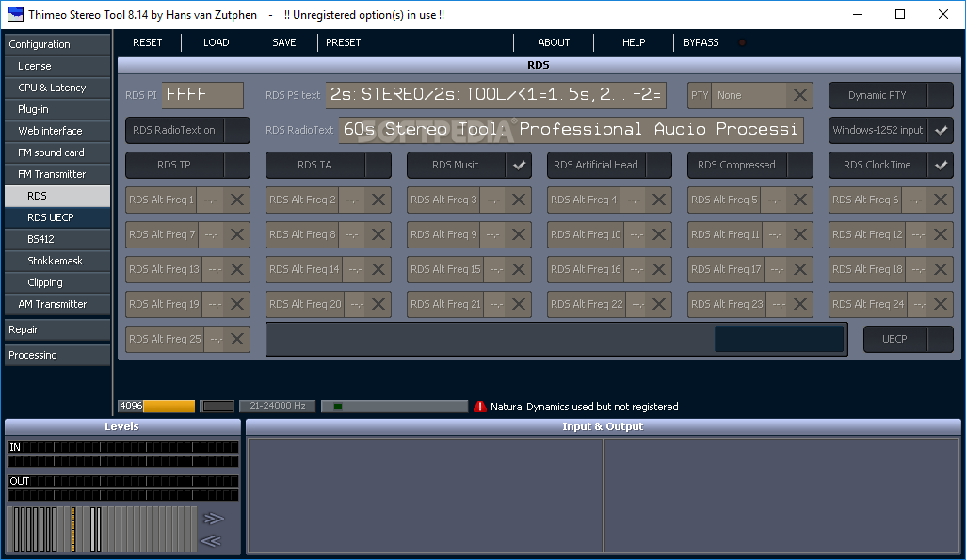Toggle Dynamic PTY
The width and height of the screenshot is (966, 560).
point(891,95)
